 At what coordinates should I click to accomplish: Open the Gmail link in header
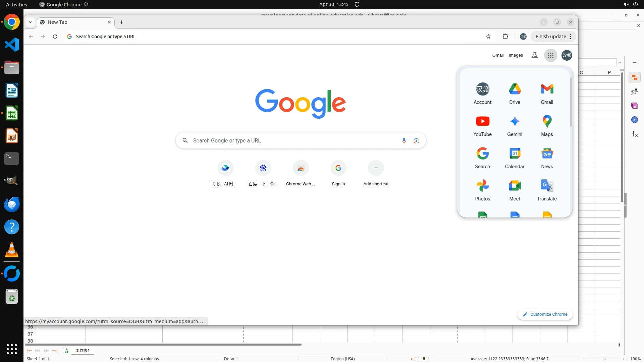[498, 55]
